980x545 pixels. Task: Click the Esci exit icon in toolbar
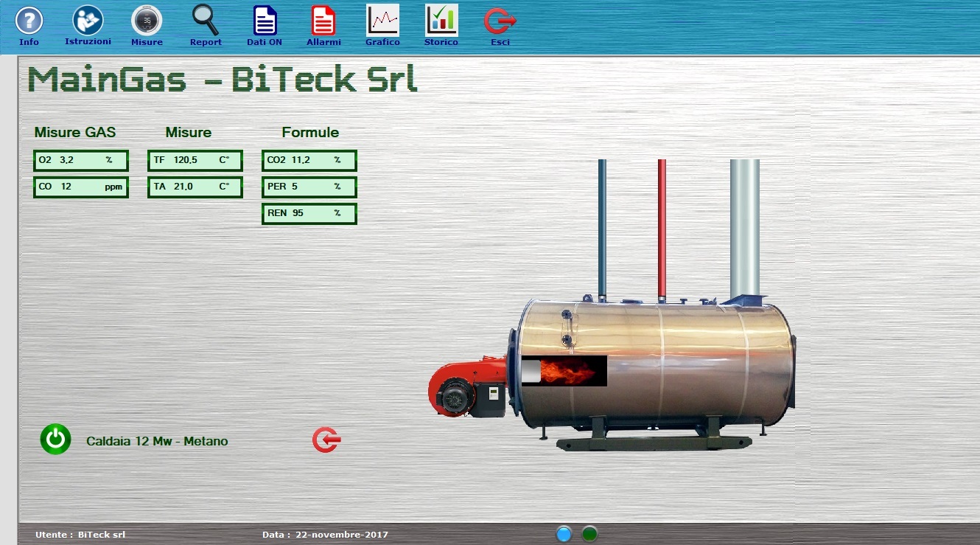tap(500, 21)
